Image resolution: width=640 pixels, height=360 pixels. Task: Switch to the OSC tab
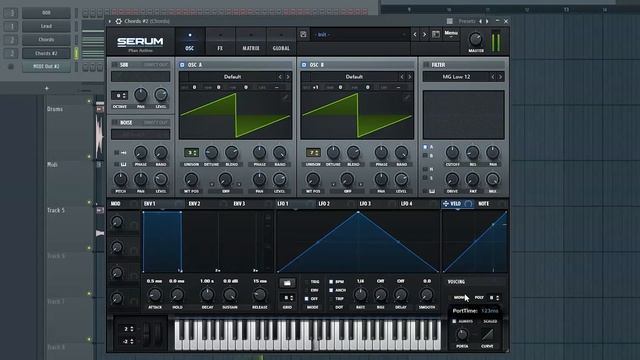coord(190,42)
